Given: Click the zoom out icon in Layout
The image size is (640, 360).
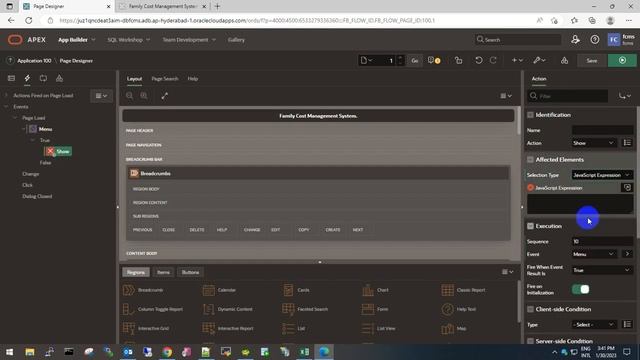Looking at the screenshot, I should tap(130, 96).
